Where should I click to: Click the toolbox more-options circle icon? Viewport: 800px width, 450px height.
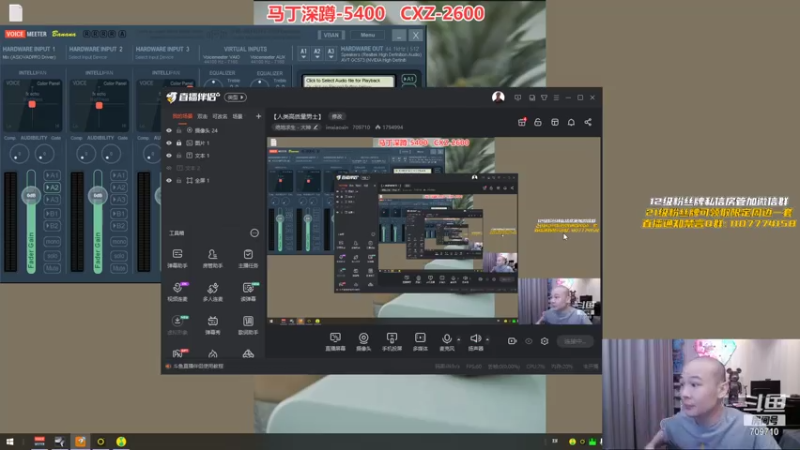pyautogui.click(x=254, y=233)
